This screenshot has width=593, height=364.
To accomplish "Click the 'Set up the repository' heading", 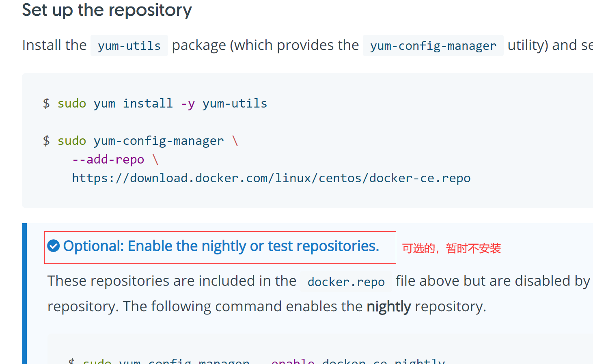I will pos(107,10).
